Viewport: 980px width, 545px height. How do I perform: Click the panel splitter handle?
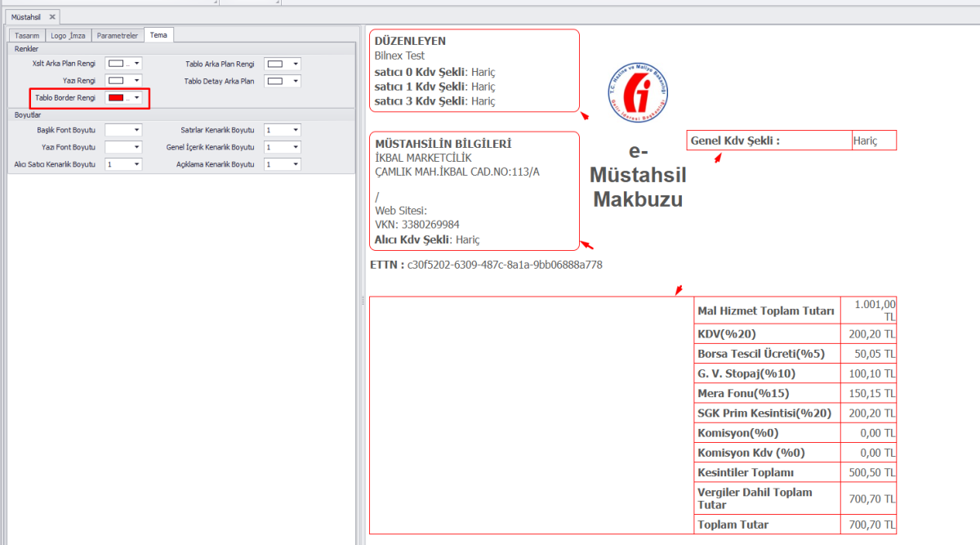coord(361,302)
